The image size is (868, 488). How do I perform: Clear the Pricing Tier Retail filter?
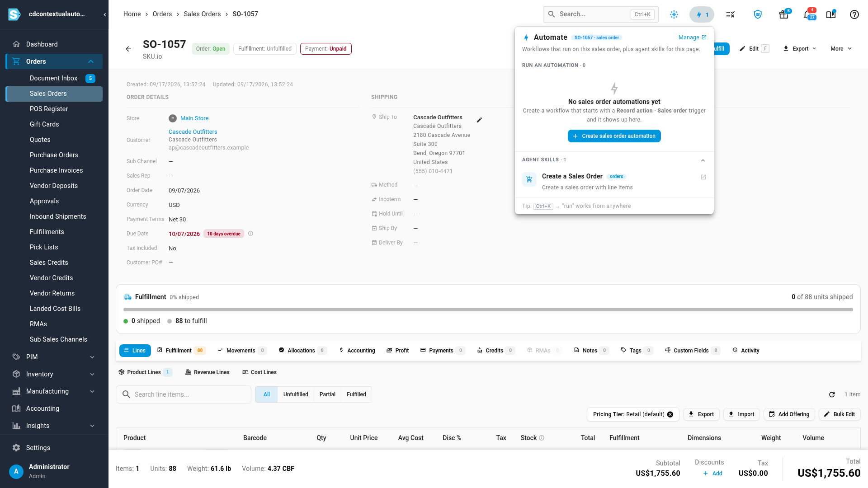(670, 414)
